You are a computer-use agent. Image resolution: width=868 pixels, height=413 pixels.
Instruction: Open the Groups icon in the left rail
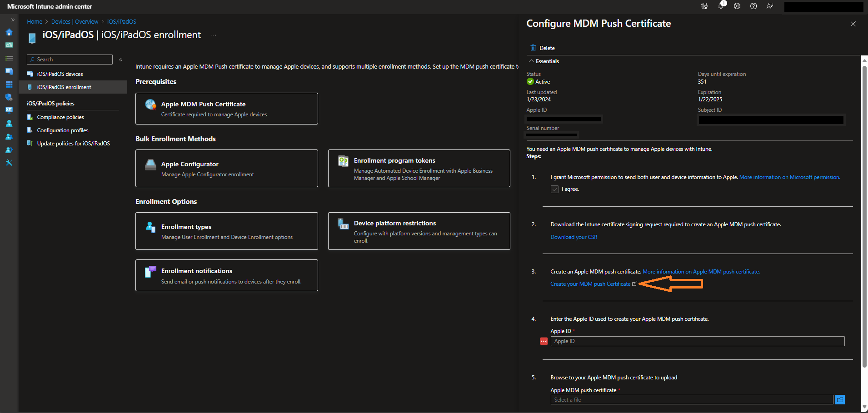(9, 136)
